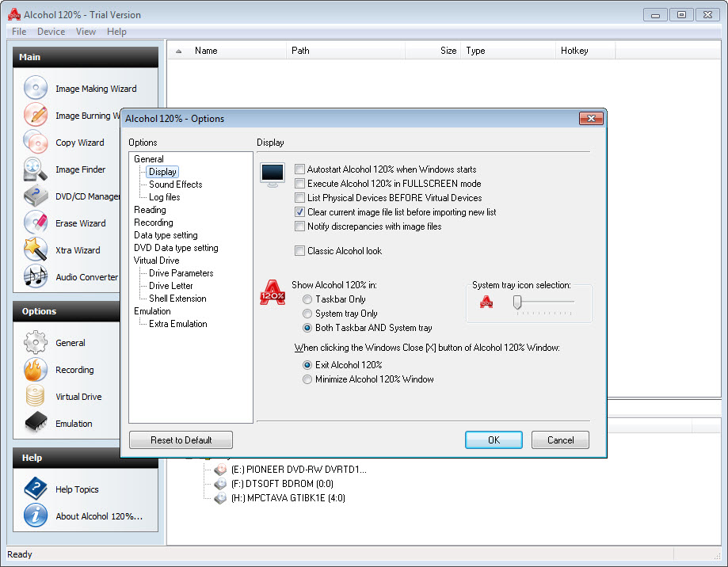The image size is (728, 567).
Task: Uncheck Clear current image file list option
Action: coord(300,212)
